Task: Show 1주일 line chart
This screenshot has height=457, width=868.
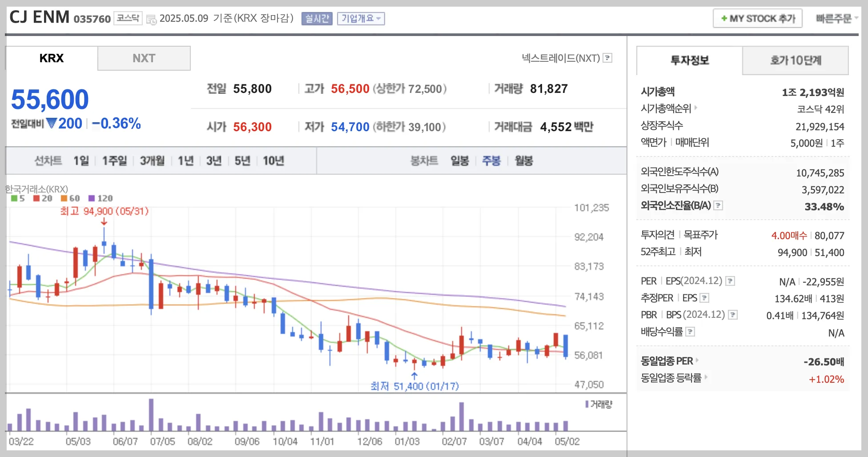Action: click(114, 160)
